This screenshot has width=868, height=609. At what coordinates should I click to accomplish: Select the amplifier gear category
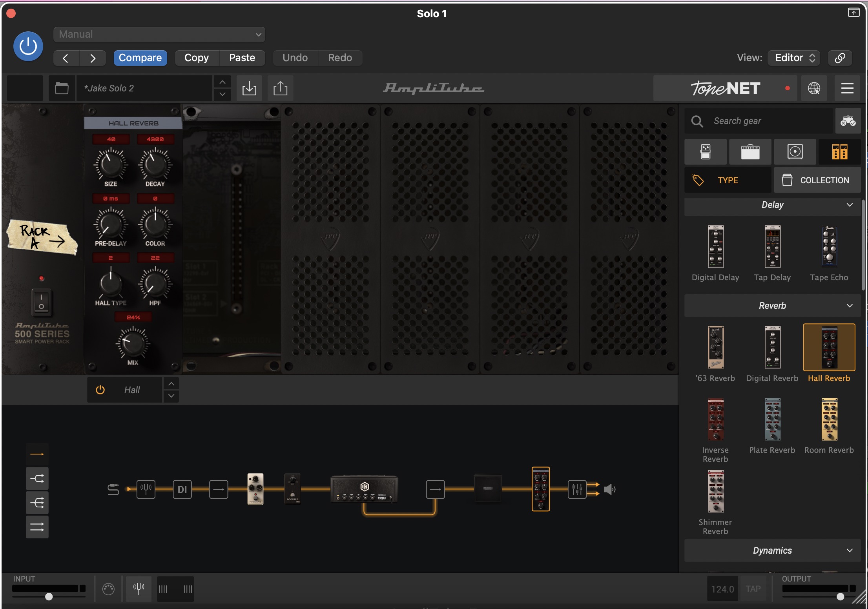point(750,152)
